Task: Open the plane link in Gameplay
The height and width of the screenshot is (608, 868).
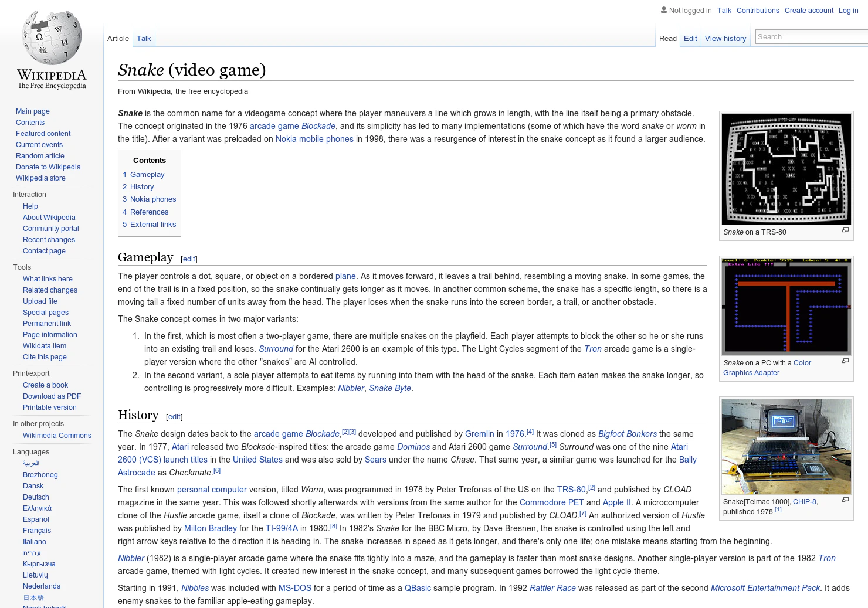Action: (345, 276)
